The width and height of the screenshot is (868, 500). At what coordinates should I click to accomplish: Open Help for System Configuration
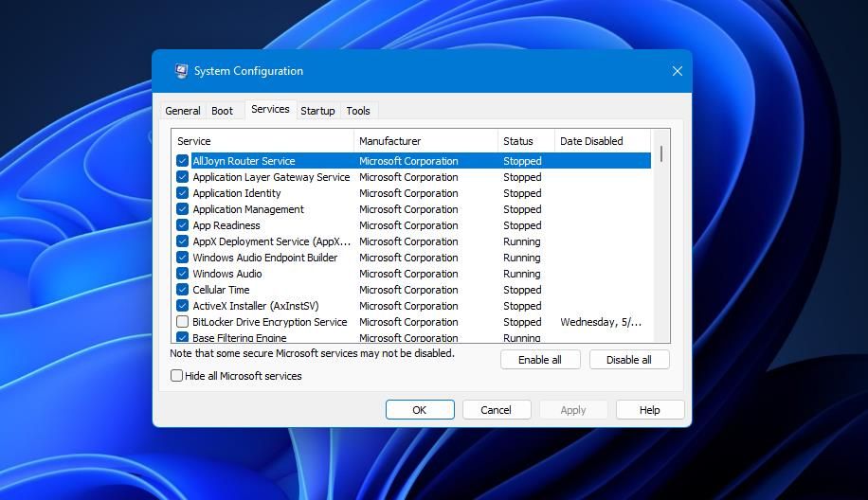650,410
